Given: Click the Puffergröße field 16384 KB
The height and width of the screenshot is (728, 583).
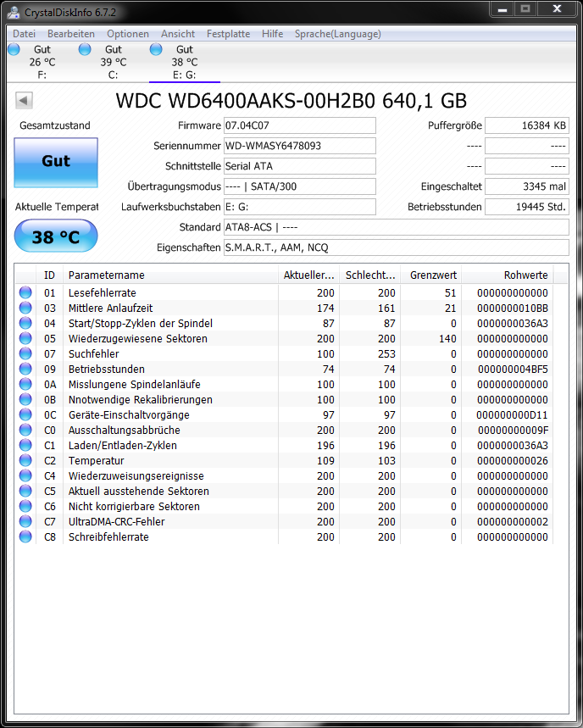Looking at the screenshot, I should (527, 125).
